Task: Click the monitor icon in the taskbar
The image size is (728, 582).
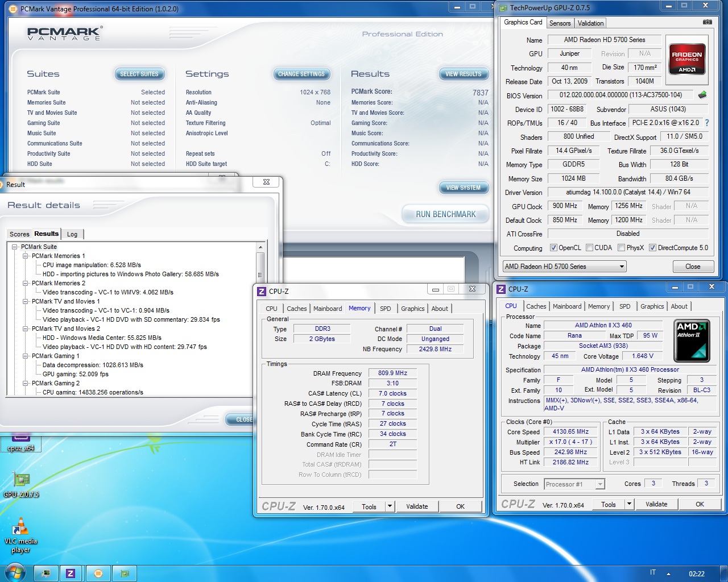Action: coord(46,573)
